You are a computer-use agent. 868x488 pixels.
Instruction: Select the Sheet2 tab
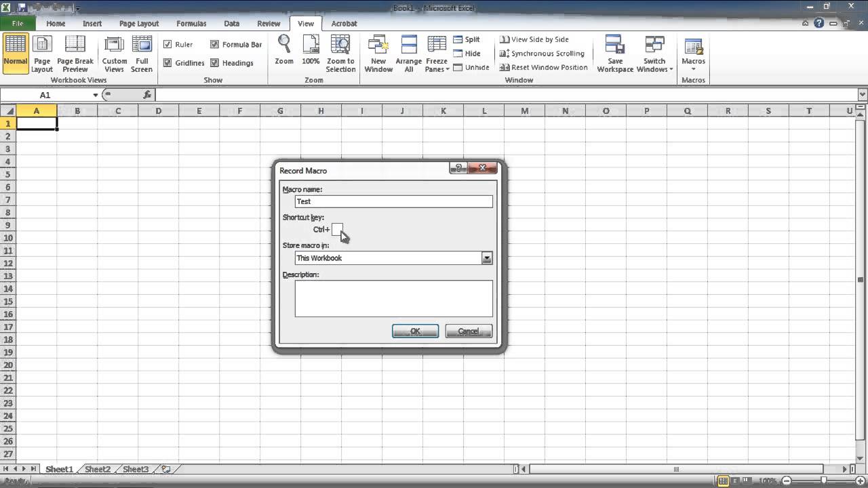(x=98, y=469)
